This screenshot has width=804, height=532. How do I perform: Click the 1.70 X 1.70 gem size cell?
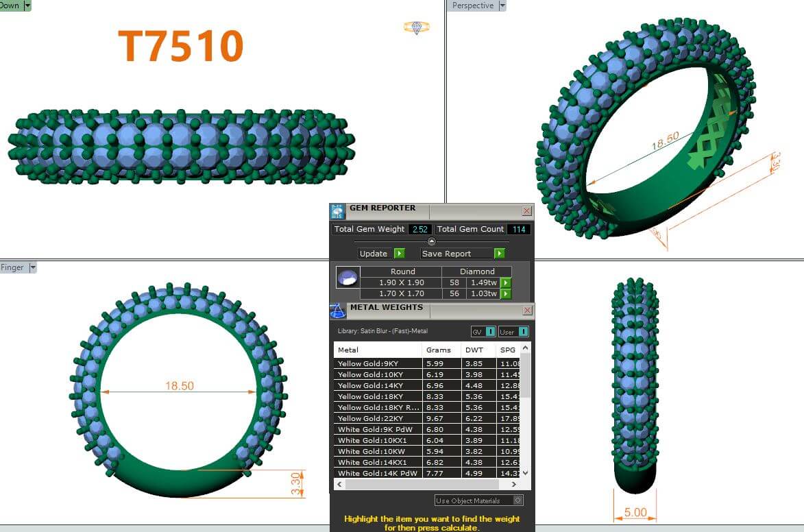click(402, 294)
